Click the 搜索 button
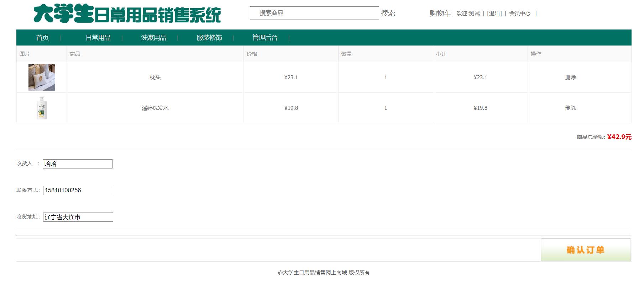644x295 pixels. pos(388,13)
